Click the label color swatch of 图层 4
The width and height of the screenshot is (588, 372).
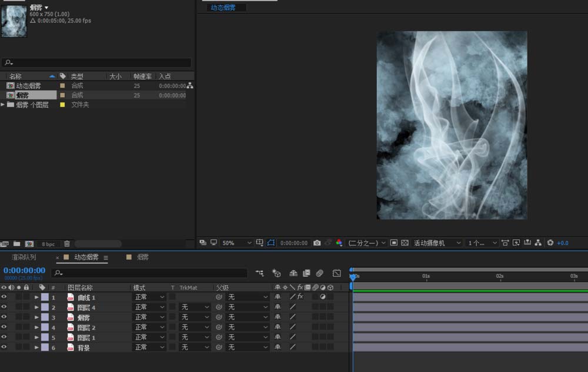point(45,307)
